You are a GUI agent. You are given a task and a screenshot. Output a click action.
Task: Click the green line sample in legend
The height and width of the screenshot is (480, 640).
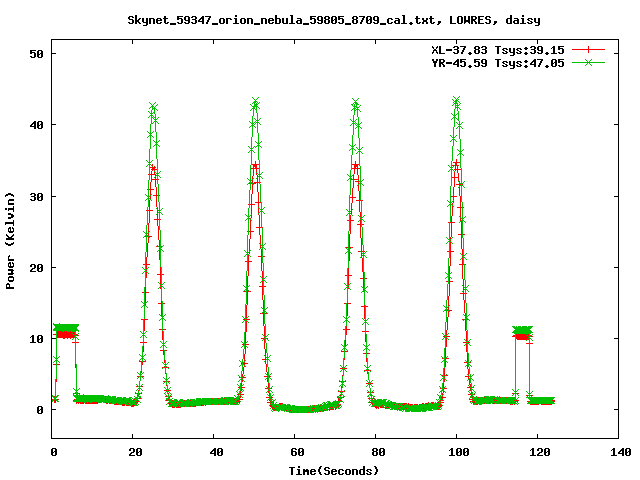pos(588,62)
